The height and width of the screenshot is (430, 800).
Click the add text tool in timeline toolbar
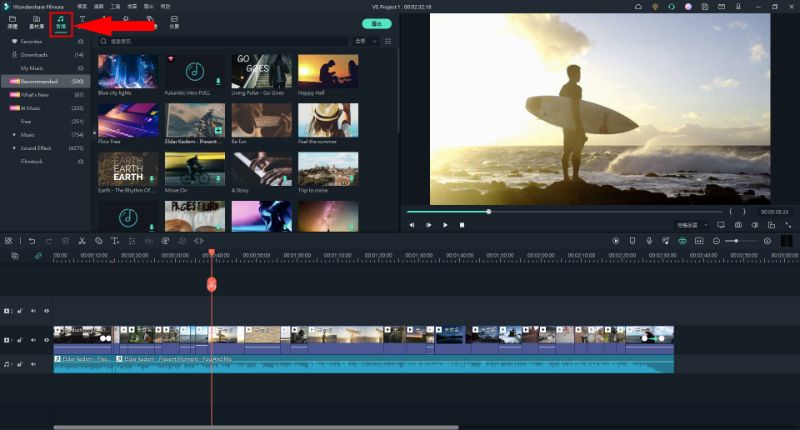pos(115,241)
